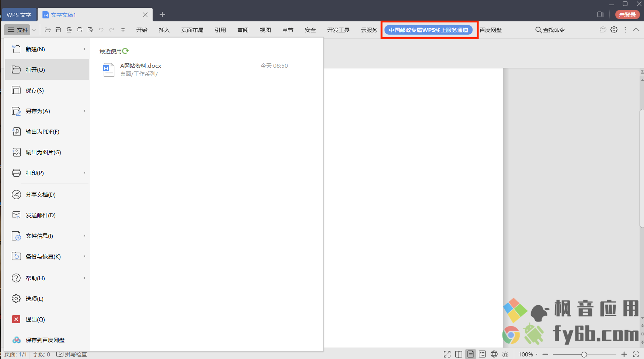Expand the 新建(N) submenu arrow
644x359 pixels.
84,49
